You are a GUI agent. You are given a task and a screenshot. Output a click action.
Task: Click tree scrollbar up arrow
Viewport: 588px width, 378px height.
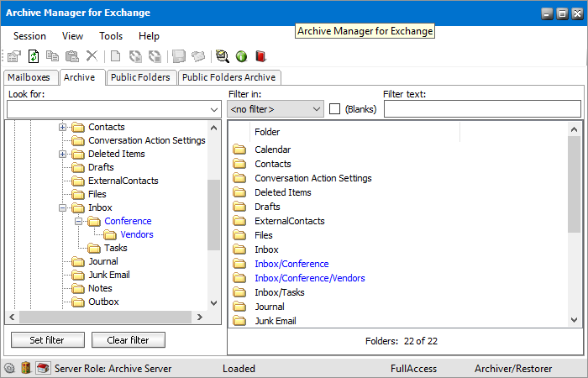point(213,128)
